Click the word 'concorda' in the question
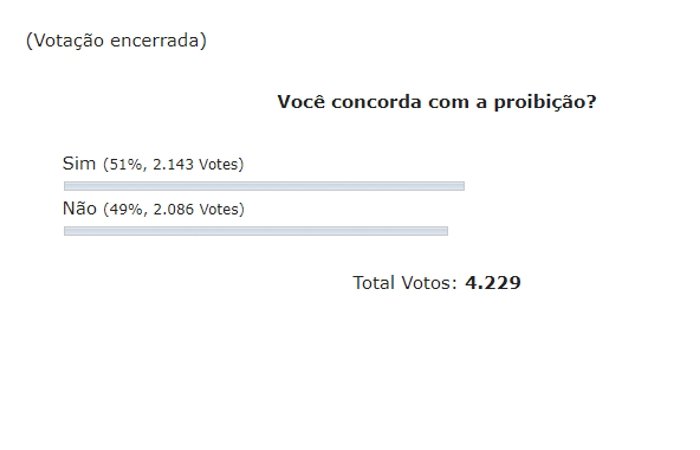The width and height of the screenshot is (700, 450). click(376, 102)
